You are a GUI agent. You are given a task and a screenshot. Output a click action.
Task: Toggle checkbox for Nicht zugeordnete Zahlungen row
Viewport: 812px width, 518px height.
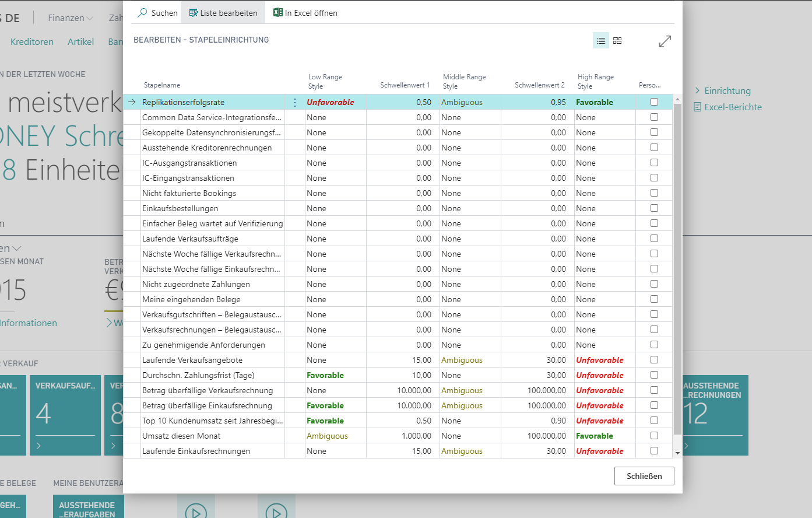point(654,284)
